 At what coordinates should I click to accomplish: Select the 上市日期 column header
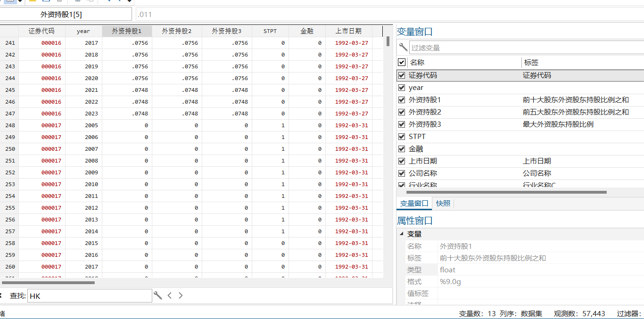point(349,31)
